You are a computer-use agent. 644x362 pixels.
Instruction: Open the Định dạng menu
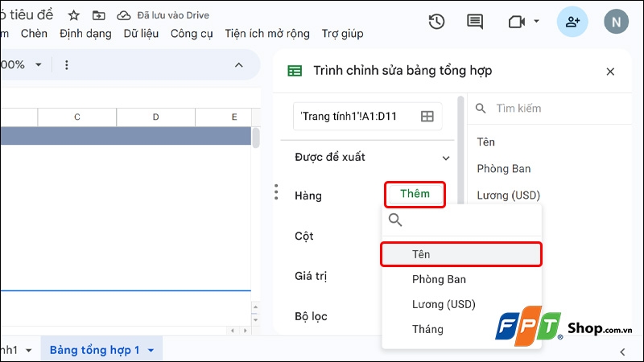[x=85, y=34]
